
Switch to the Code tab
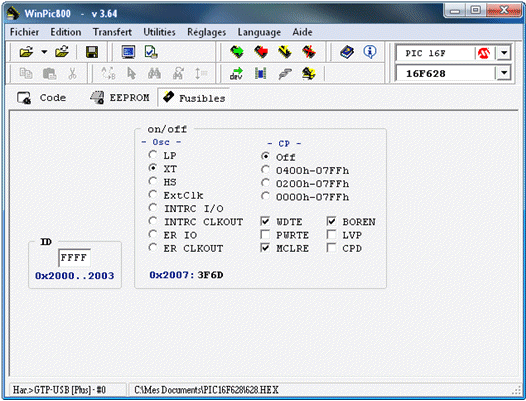(x=42, y=98)
